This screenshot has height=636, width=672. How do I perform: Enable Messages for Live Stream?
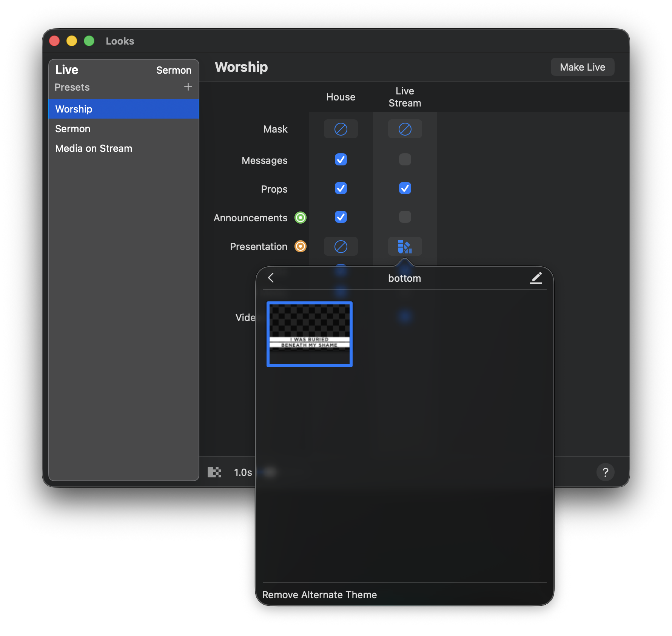click(405, 159)
